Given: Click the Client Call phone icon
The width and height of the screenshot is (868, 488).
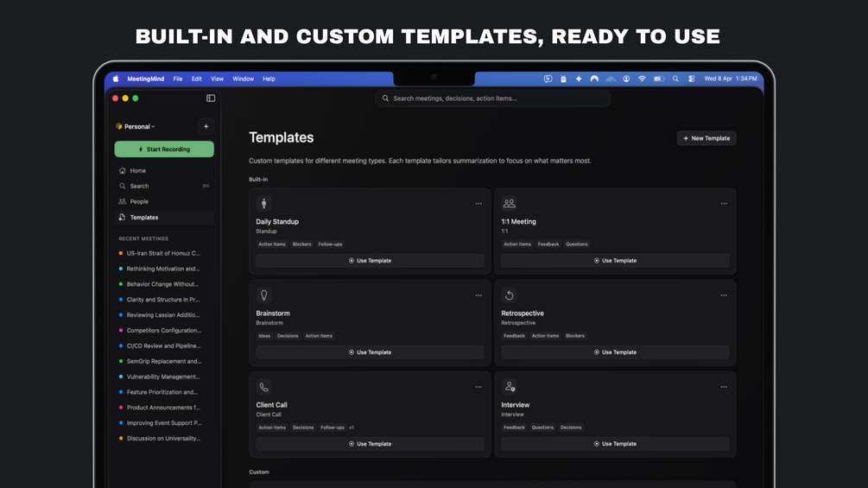Looking at the screenshot, I should click(x=264, y=387).
